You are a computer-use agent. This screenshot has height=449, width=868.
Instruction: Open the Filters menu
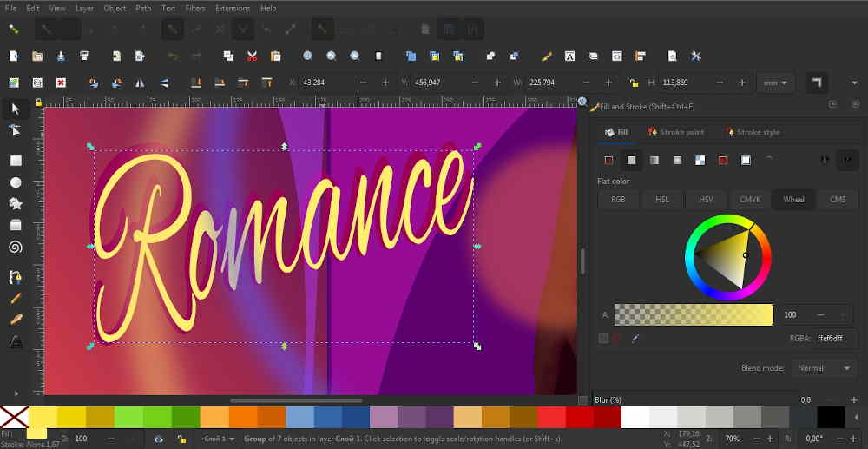pyautogui.click(x=195, y=8)
